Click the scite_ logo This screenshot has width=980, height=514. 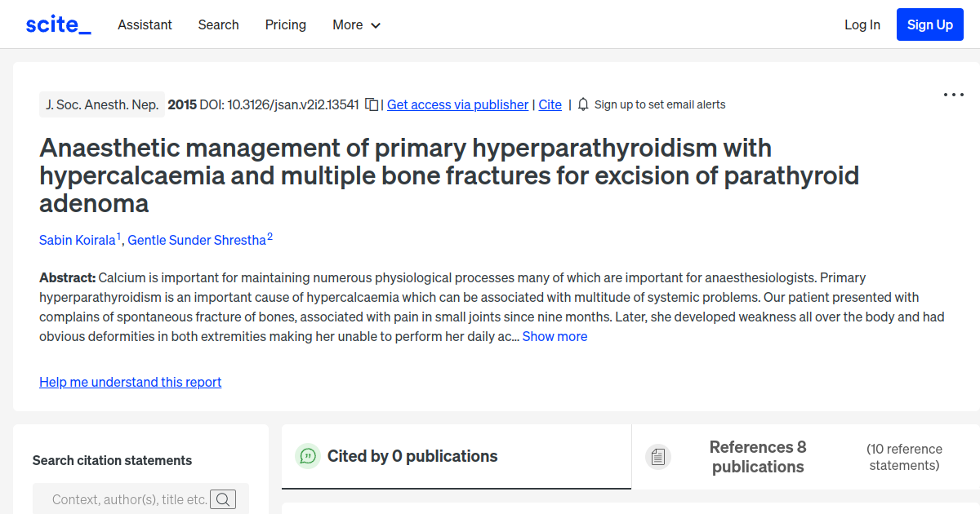(x=57, y=24)
